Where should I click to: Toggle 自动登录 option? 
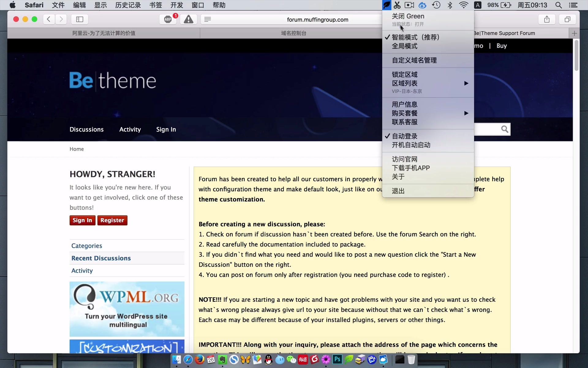[x=428, y=136]
